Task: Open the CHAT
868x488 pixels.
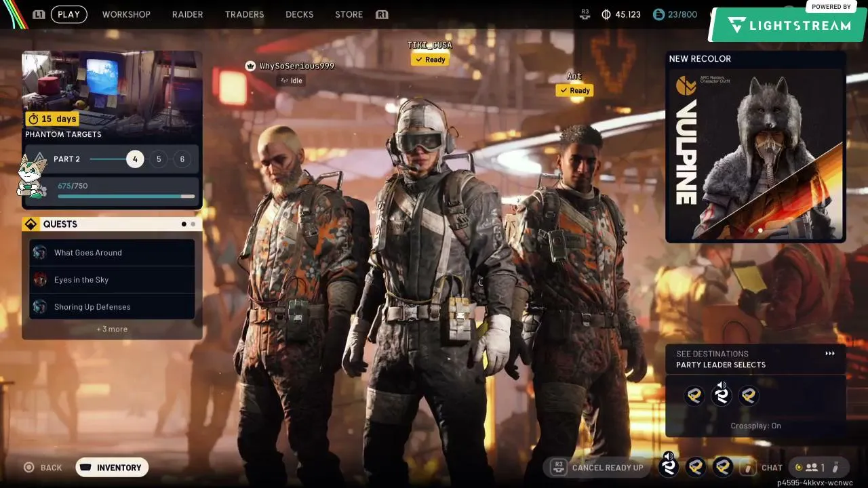Action: coord(772,468)
